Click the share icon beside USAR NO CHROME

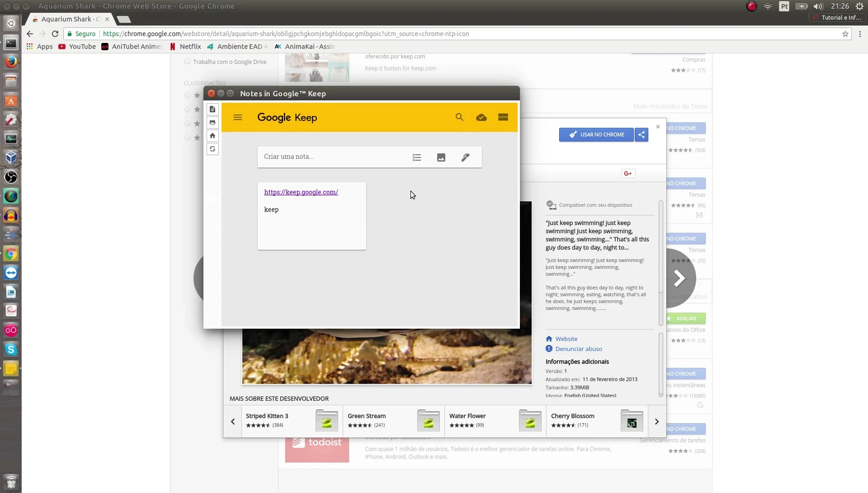point(642,135)
